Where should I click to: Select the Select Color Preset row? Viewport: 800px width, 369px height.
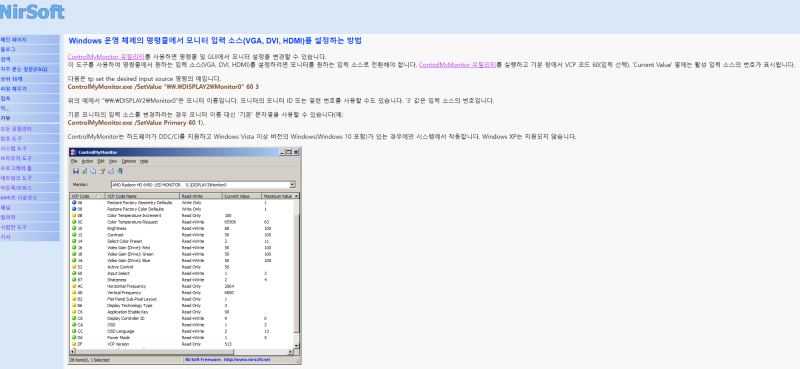pyautogui.click(x=182, y=241)
